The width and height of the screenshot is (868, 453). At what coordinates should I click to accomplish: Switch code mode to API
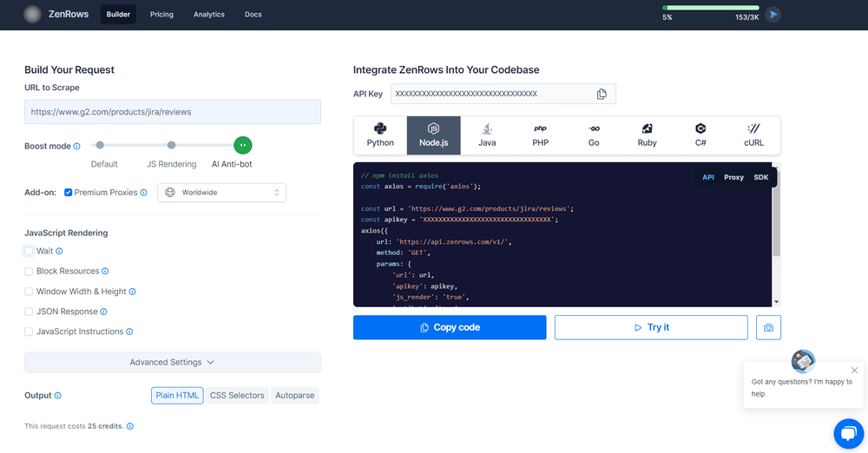(x=708, y=177)
